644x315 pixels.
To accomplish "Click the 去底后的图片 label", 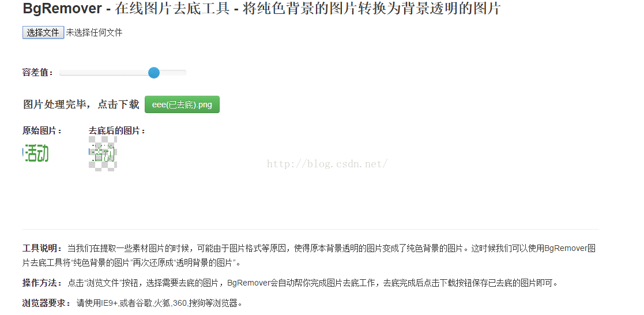I will tap(117, 131).
